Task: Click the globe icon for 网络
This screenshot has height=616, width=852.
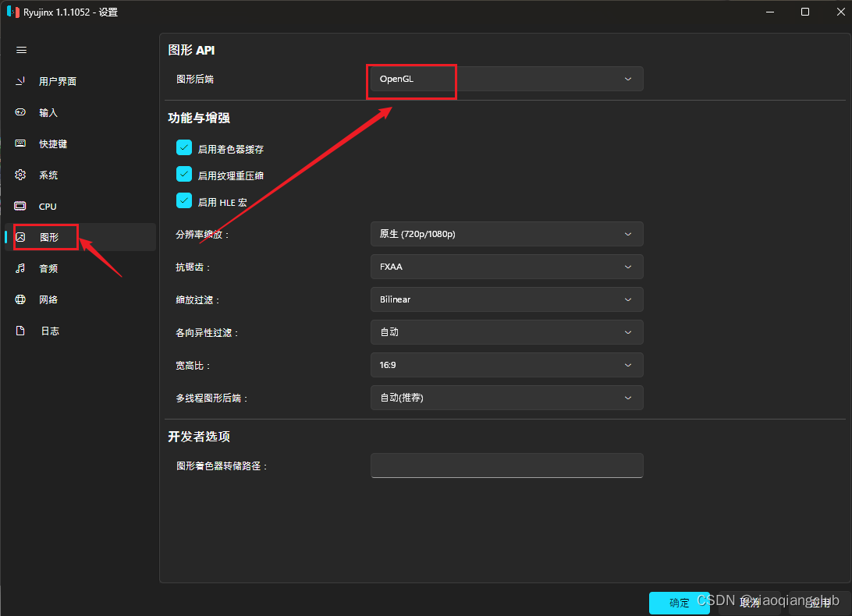Action: click(x=21, y=299)
